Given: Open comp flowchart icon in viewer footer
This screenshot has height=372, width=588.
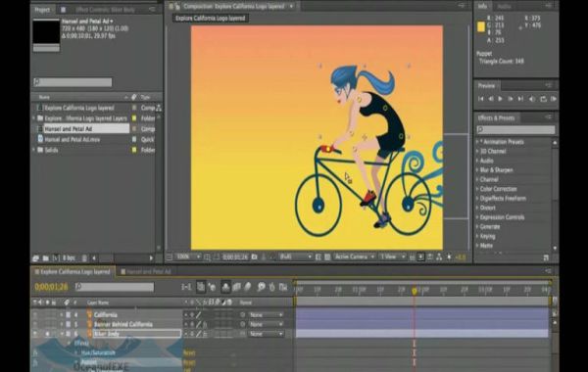Looking at the screenshot, I should point(439,257).
